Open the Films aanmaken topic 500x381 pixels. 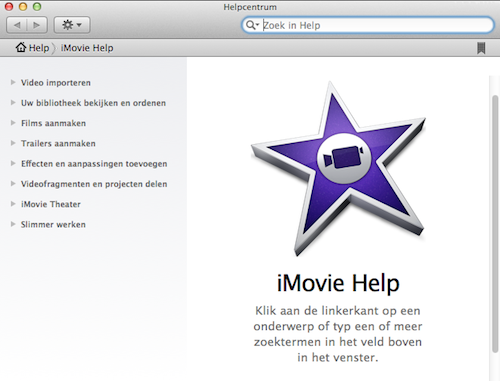tap(53, 123)
